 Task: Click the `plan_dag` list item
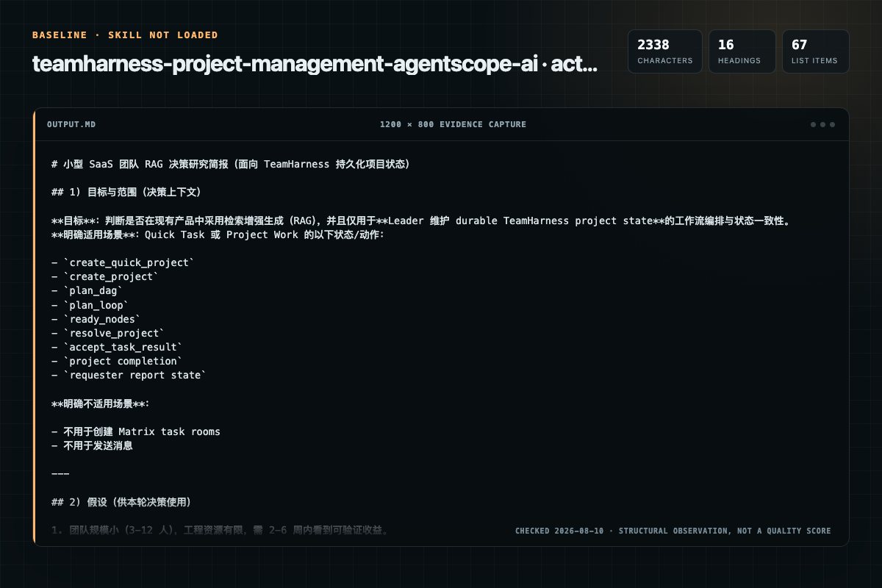pyautogui.click(x=87, y=291)
